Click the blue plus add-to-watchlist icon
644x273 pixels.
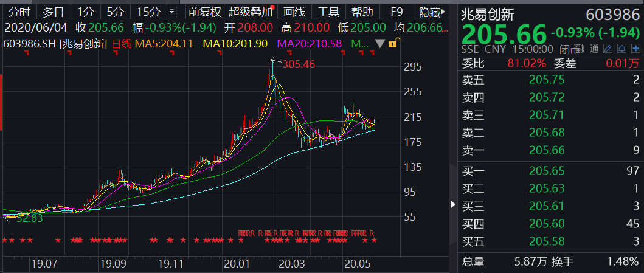(x=635, y=49)
